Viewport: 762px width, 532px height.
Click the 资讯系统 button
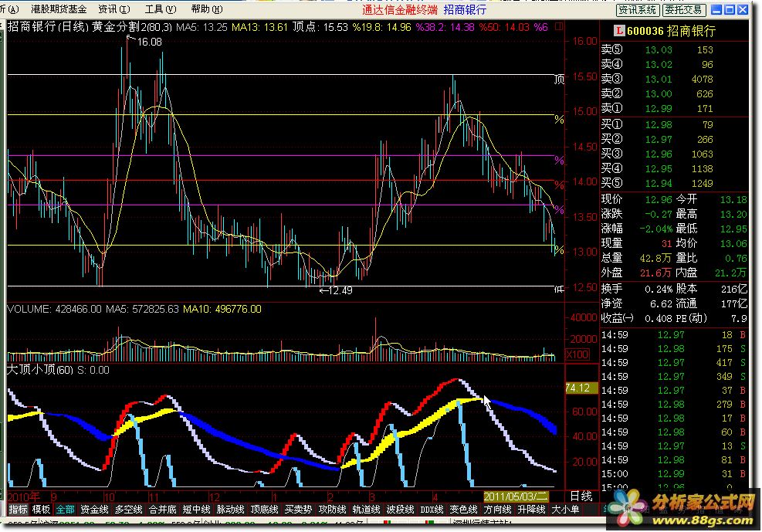638,10
